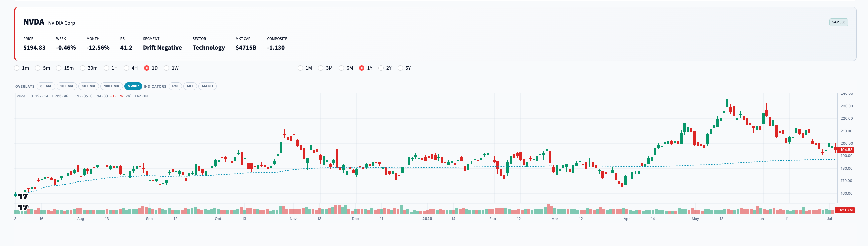Click the Jun label on time axis
The width and height of the screenshot is (868, 246).
click(x=761, y=219)
